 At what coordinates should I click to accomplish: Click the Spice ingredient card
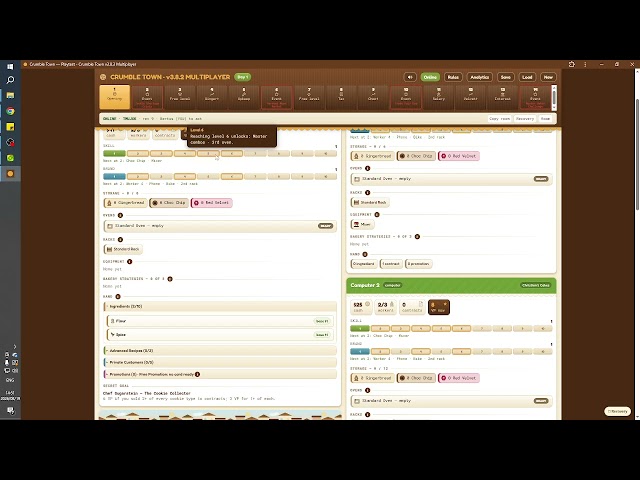click(220, 335)
